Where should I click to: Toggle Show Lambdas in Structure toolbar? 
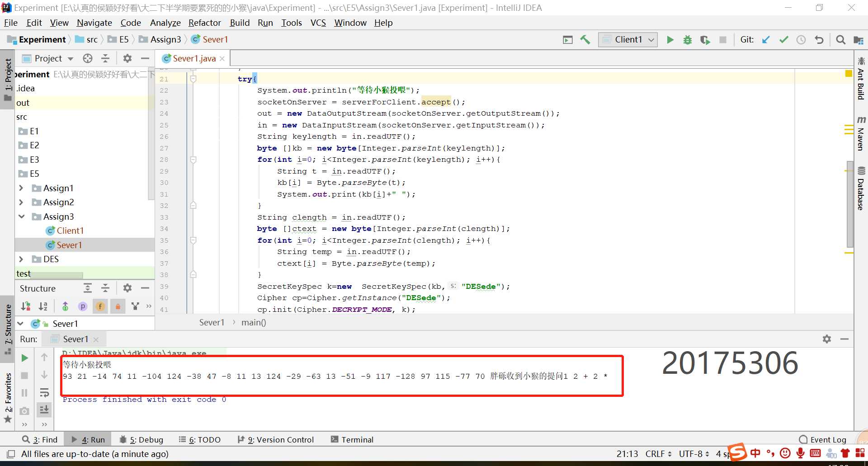point(135,306)
